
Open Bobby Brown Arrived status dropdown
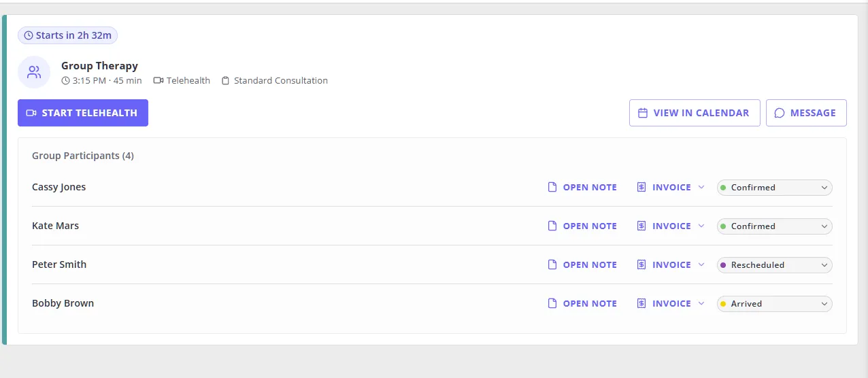(x=775, y=304)
